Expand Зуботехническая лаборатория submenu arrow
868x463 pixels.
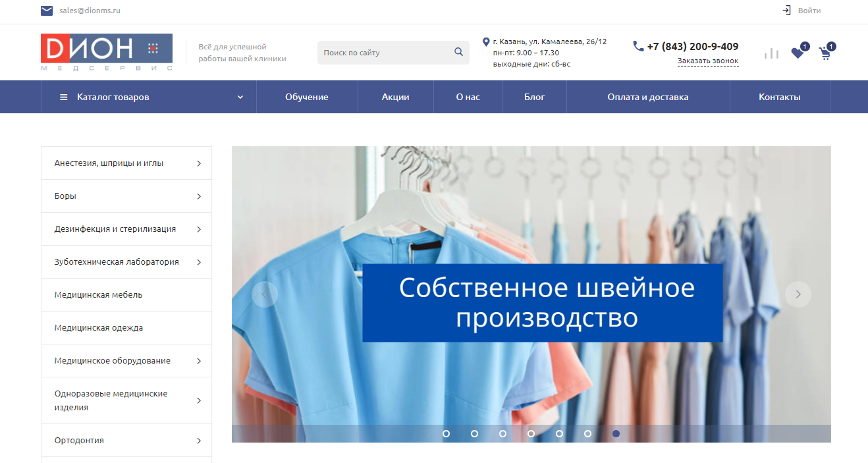coord(199,262)
